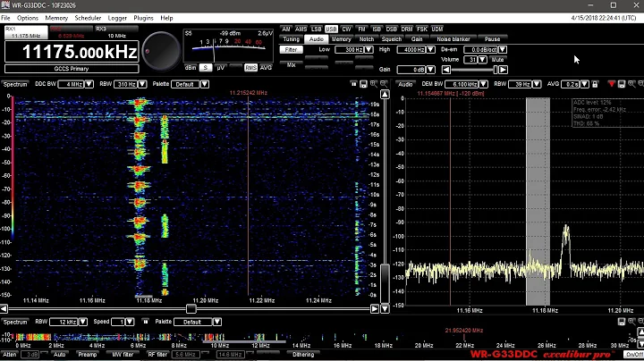Click the MW filter button

pyautogui.click(x=123, y=355)
